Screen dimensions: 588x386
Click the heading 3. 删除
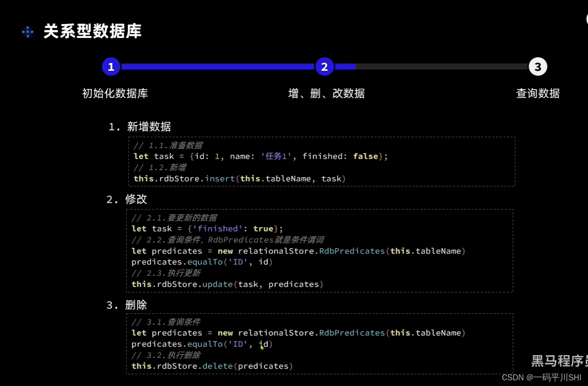[127, 305]
